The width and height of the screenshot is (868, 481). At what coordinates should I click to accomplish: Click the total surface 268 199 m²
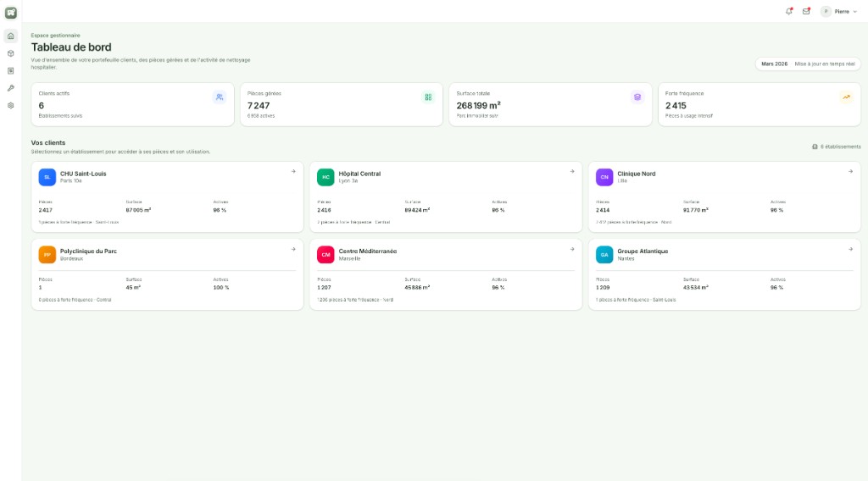point(478,106)
